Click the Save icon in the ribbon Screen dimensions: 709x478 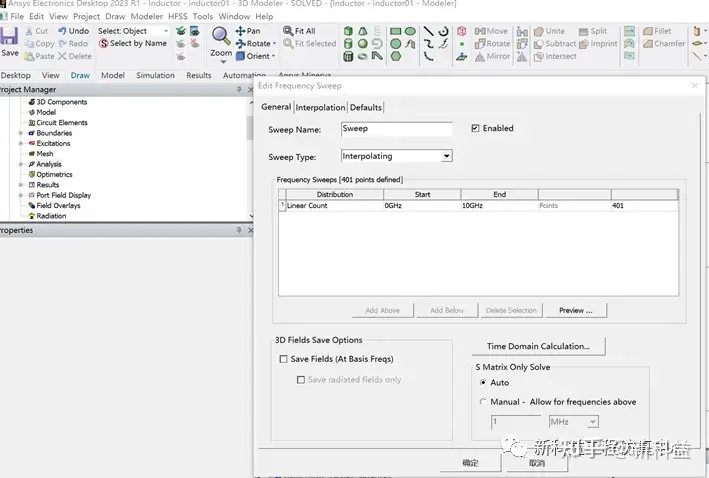click(x=9, y=36)
